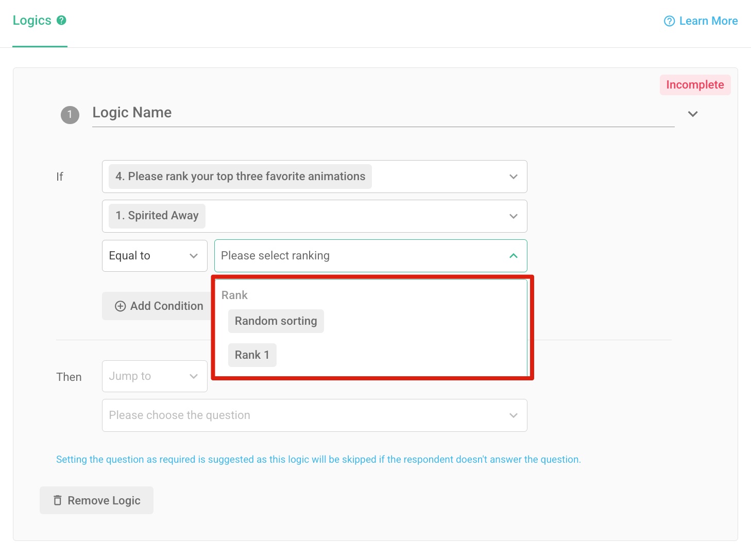Collapse the logic panel with the chevron

click(693, 114)
